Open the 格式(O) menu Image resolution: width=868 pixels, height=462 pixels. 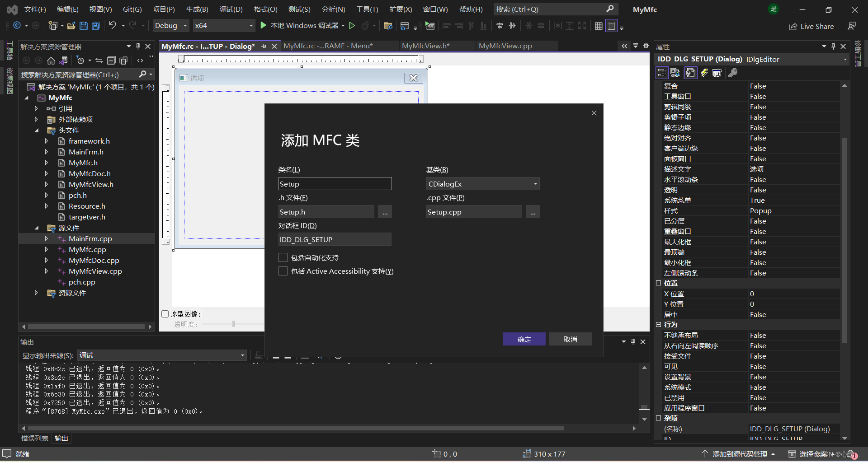pos(265,9)
